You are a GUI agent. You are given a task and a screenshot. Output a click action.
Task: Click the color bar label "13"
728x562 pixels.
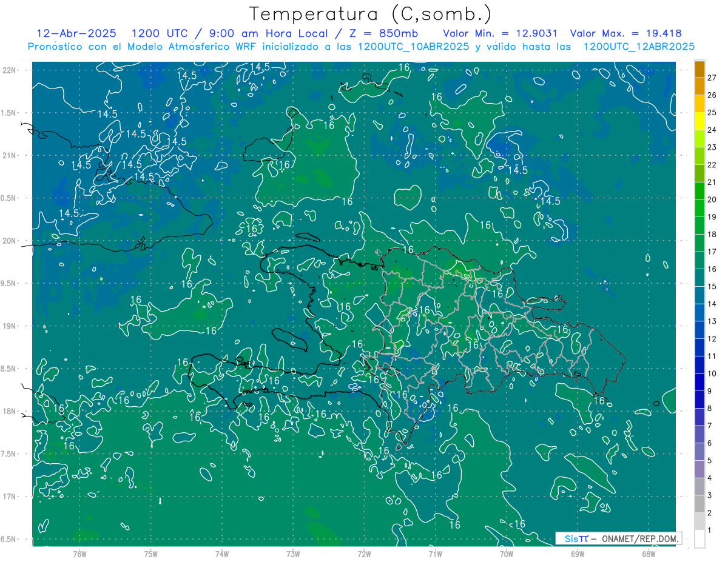(713, 321)
